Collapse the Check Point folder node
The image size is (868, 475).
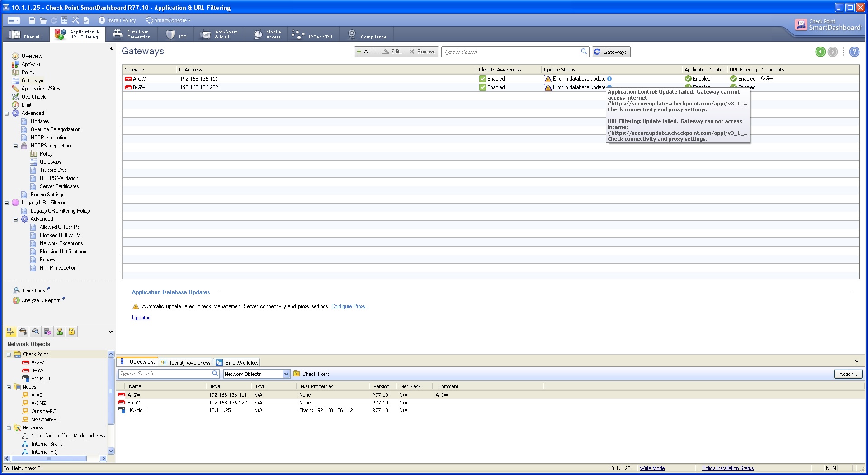point(9,355)
